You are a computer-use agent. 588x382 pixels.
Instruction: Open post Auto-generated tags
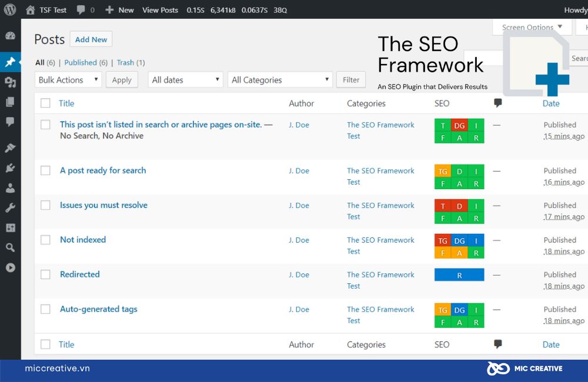(x=99, y=309)
